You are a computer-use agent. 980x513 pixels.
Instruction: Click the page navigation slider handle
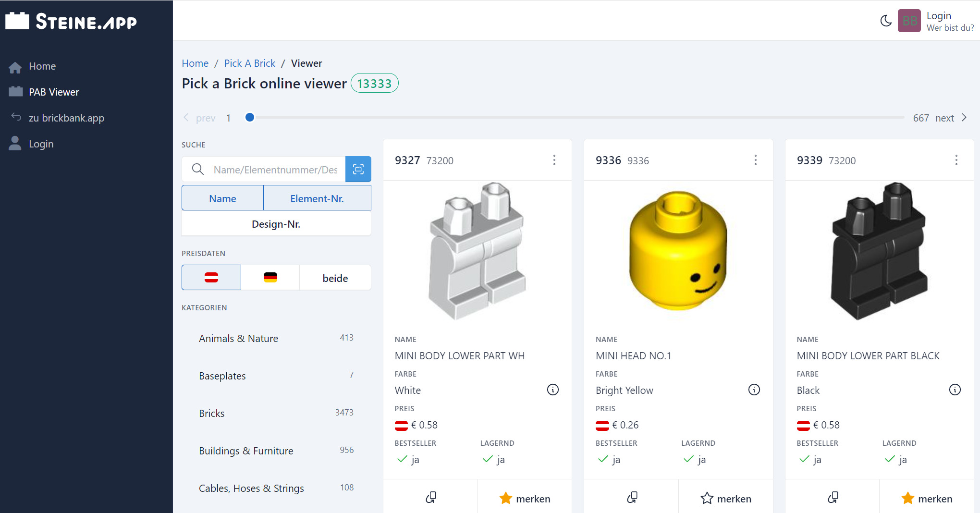pyautogui.click(x=250, y=117)
